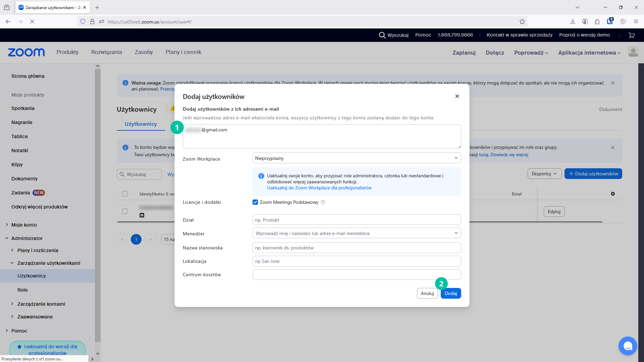Close the To konto będzie info banner
This screenshot has height=362, width=644.
[613, 147]
